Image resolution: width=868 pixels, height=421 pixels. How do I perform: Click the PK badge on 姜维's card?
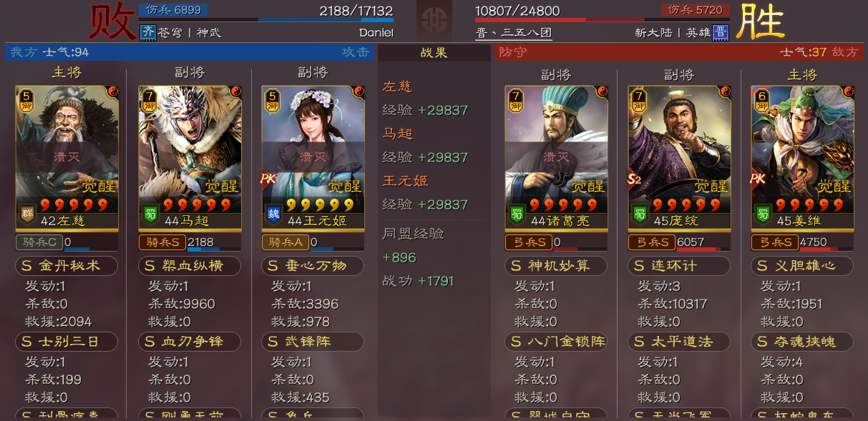(758, 179)
